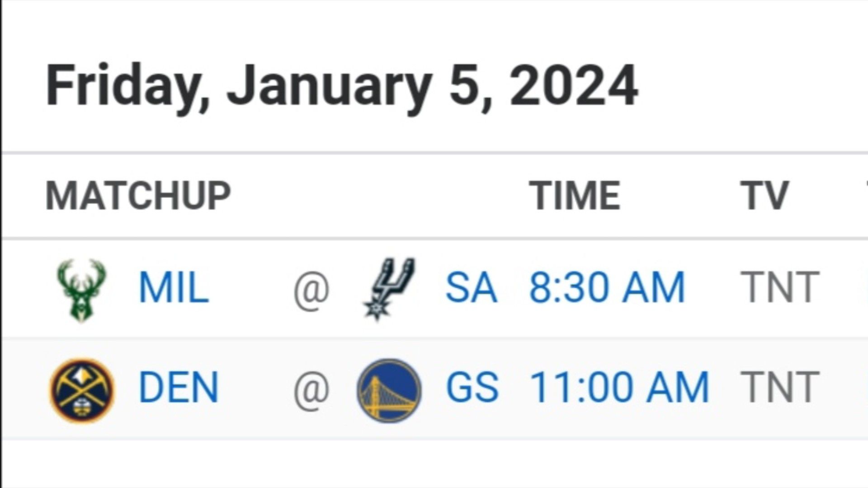Click the @ symbol in the Bucks row

coord(311,290)
